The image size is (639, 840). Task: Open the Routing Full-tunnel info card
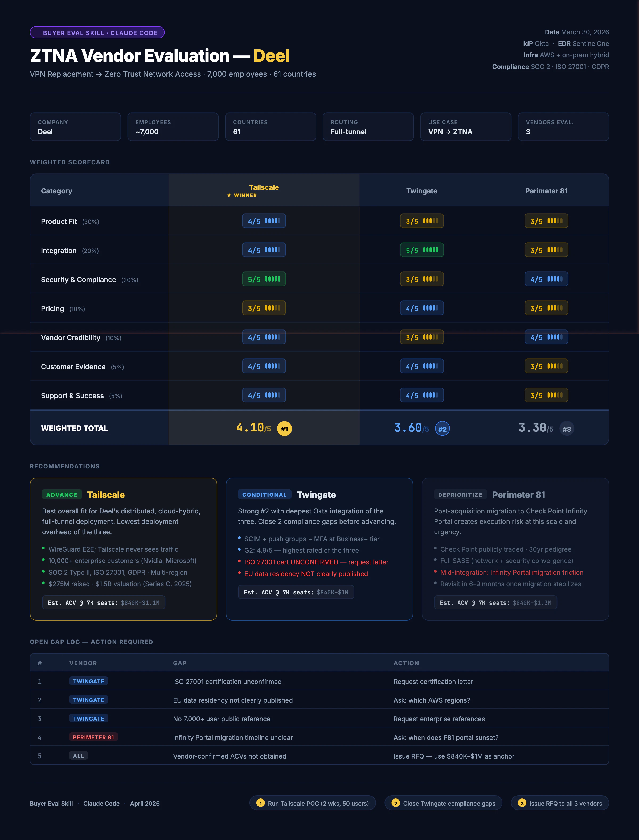(x=368, y=127)
